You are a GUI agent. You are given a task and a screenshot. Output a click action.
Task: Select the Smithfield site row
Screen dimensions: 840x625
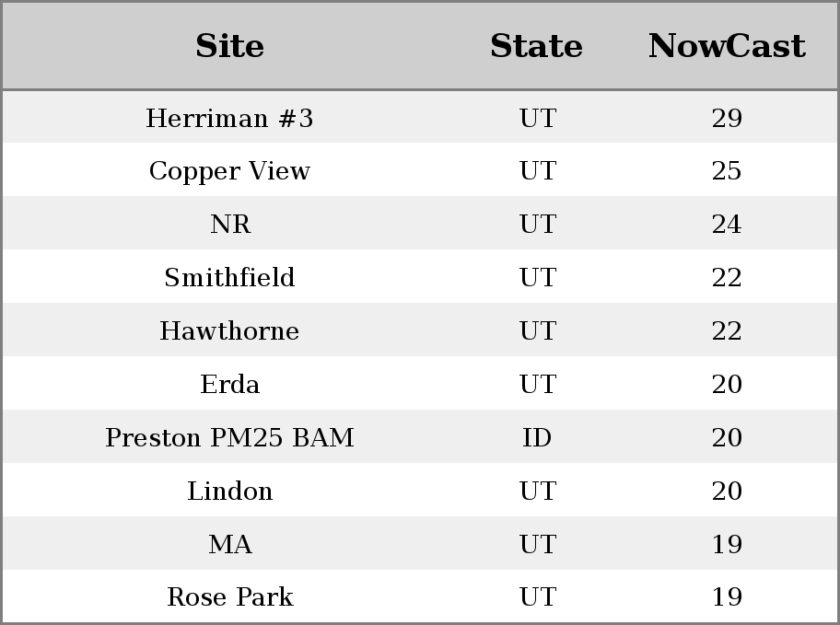point(229,278)
